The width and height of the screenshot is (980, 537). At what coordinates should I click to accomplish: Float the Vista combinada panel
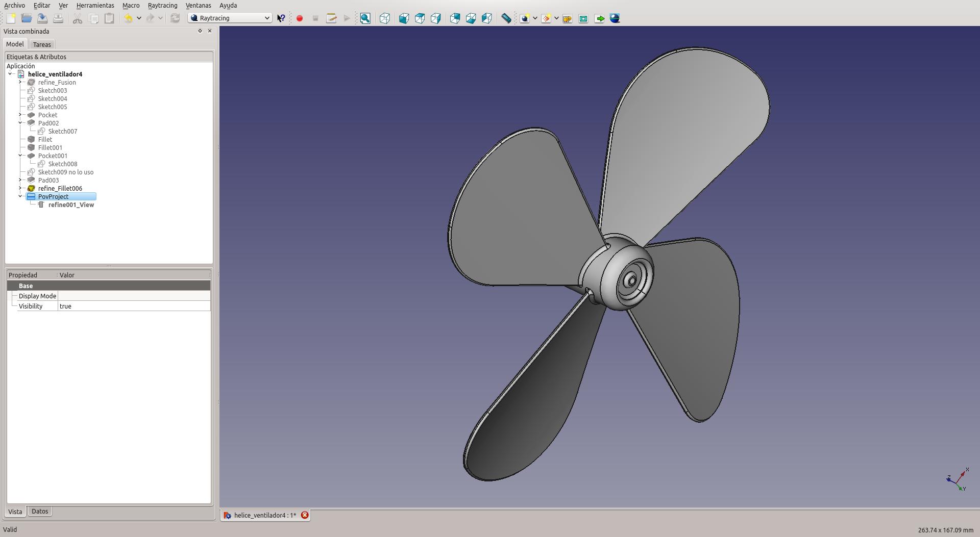click(x=200, y=31)
